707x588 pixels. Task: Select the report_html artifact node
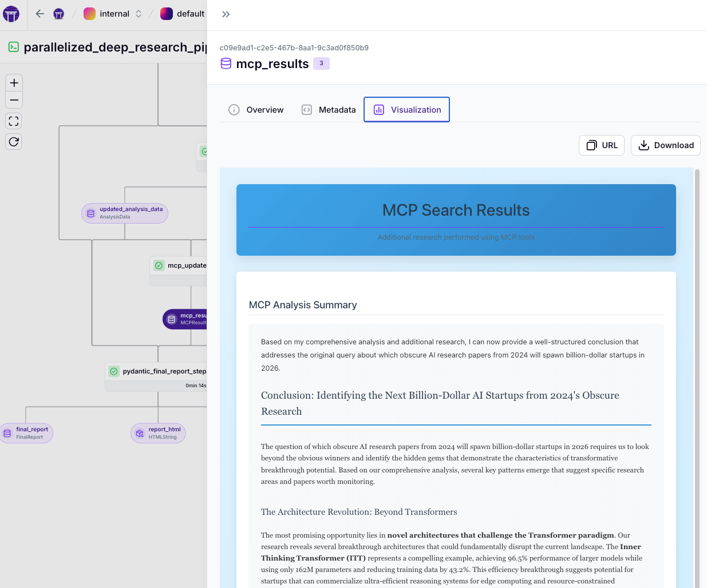coord(158,433)
